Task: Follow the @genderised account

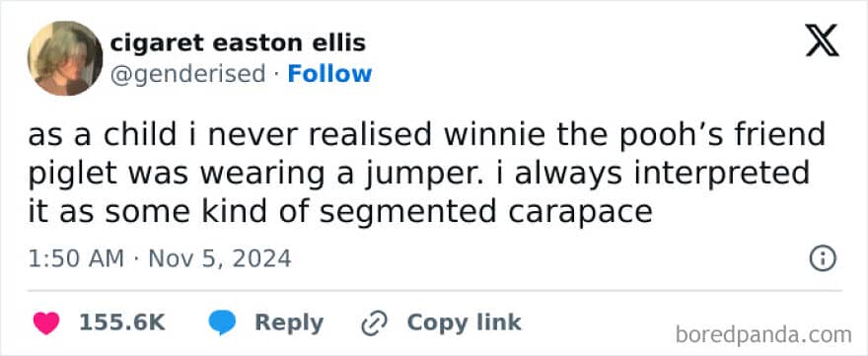Action: pos(329,74)
